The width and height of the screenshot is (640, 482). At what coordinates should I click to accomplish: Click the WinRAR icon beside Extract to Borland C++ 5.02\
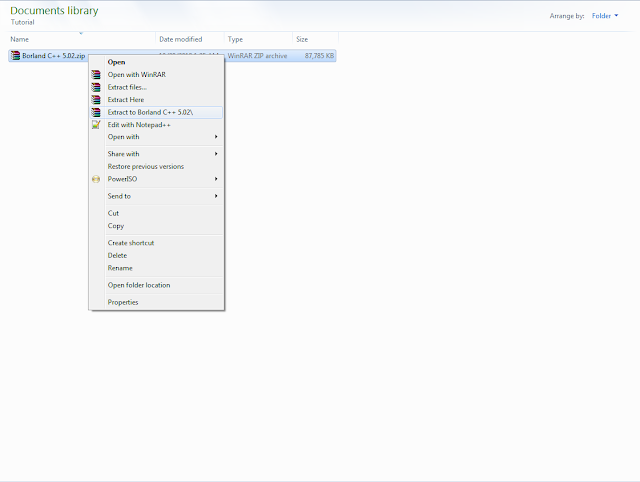96,112
